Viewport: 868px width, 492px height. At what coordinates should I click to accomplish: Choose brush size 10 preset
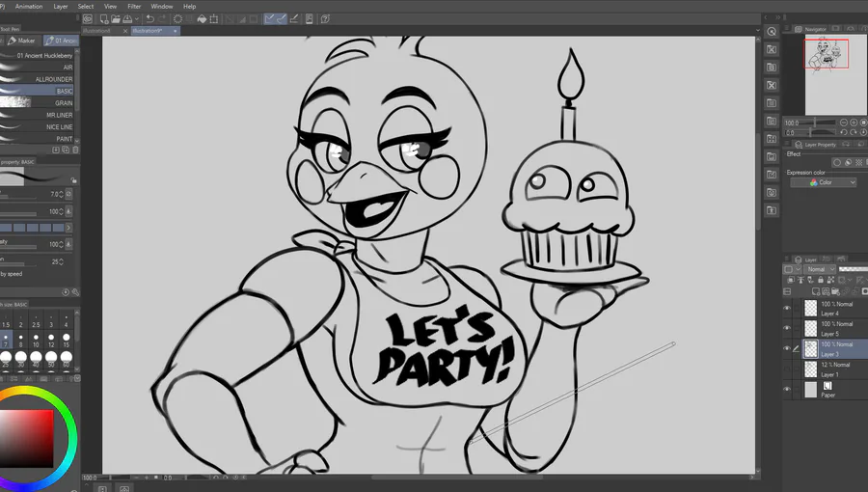(x=36, y=340)
